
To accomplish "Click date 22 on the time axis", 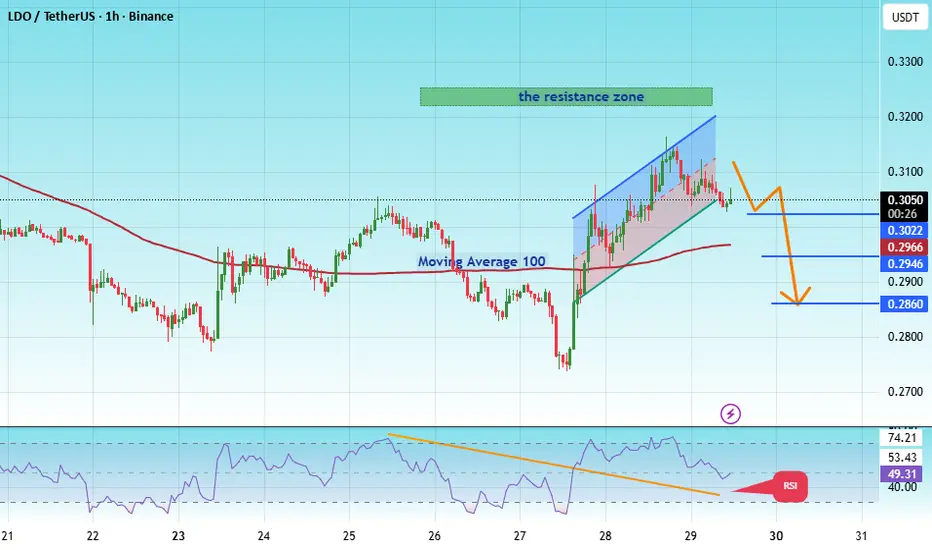I will point(93,536).
